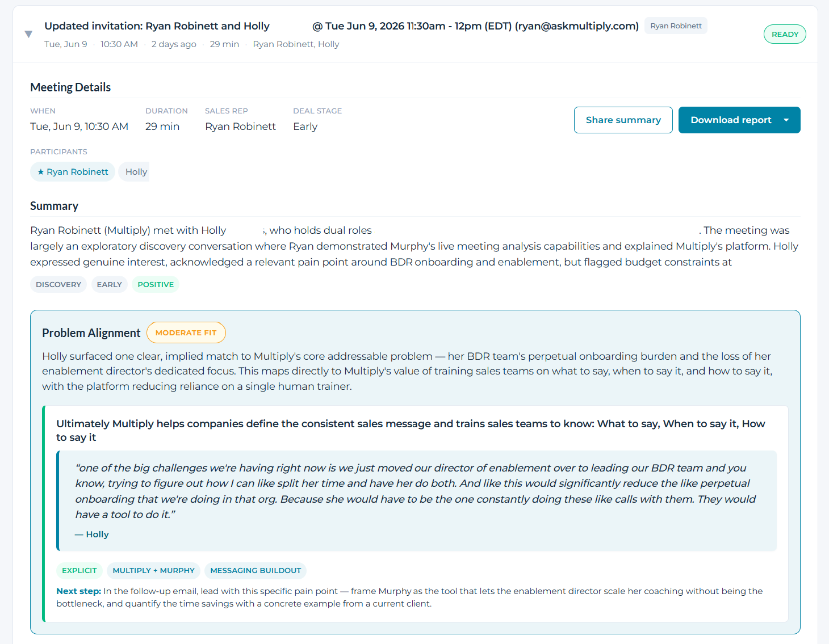Click the starred Ryan Robinett participant chip

click(73, 172)
